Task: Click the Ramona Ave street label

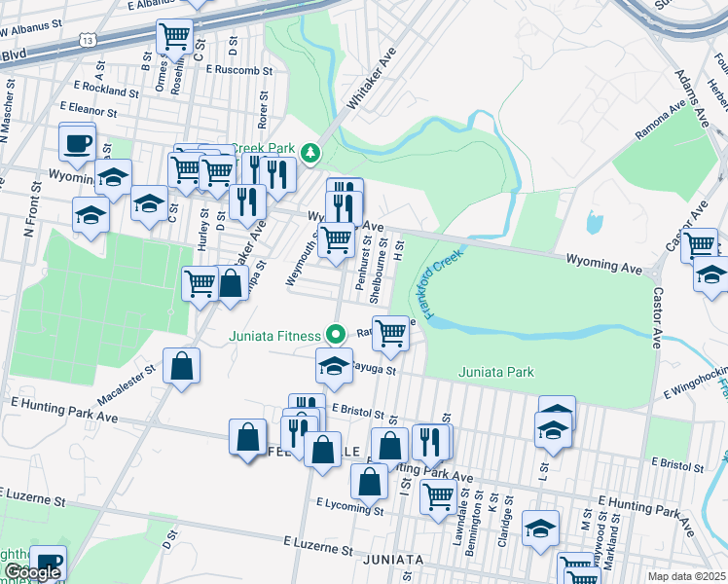Action: [x=660, y=120]
